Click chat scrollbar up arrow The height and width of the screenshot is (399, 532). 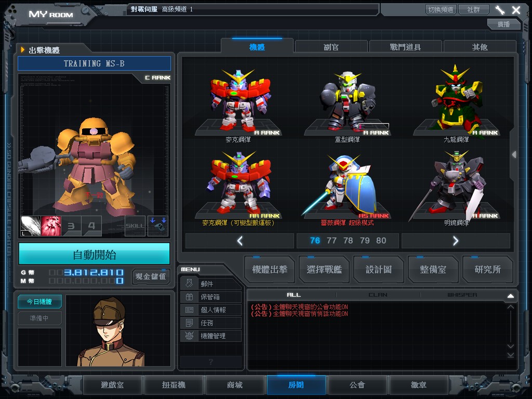(511, 307)
